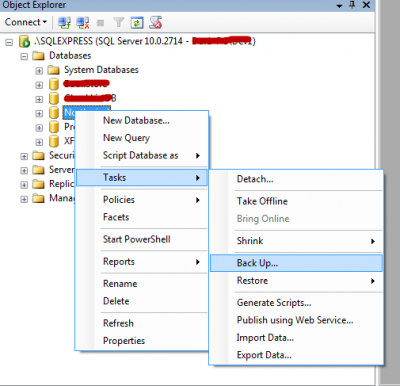Expand the Management folder node
400x386 pixels.
pyautogui.click(x=24, y=199)
